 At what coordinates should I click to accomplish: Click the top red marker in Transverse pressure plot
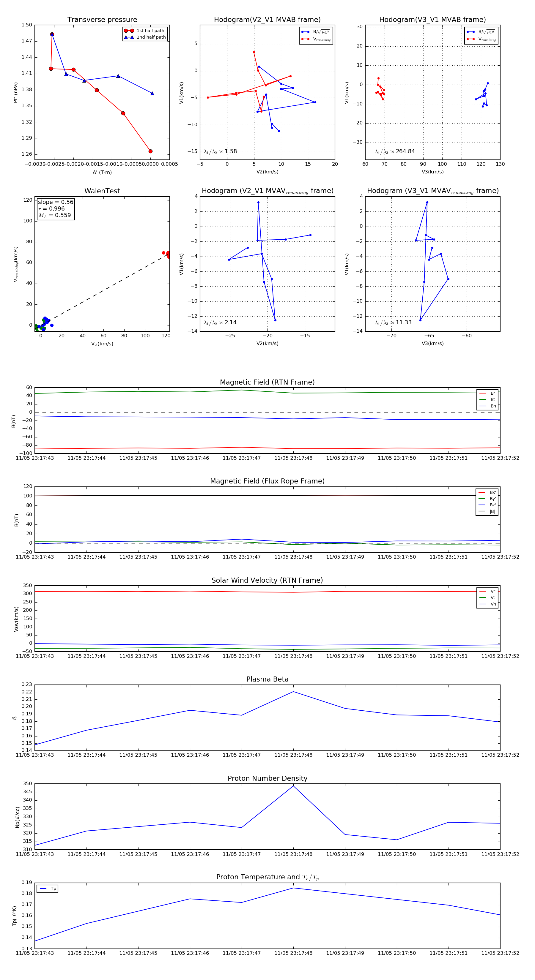pos(52,34)
